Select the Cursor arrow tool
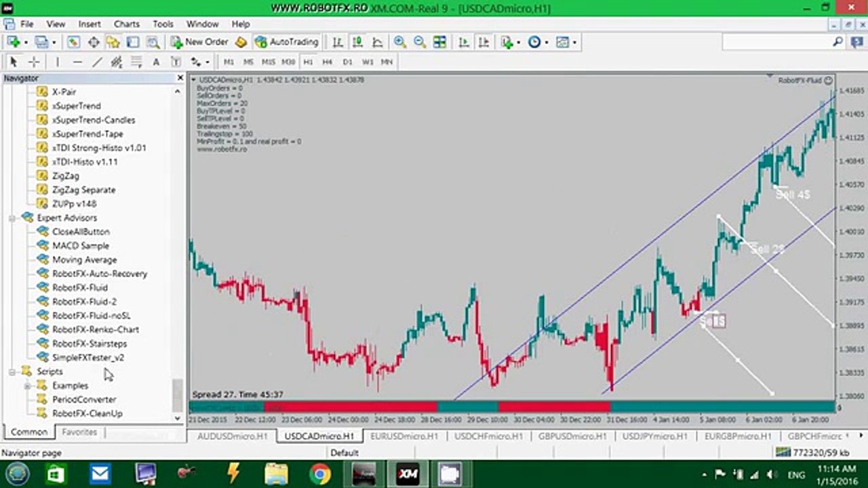 14,62
